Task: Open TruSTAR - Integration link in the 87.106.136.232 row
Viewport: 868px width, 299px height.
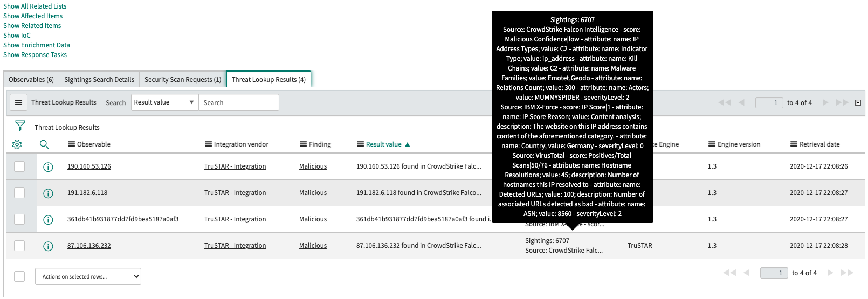Action: point(235,246)
